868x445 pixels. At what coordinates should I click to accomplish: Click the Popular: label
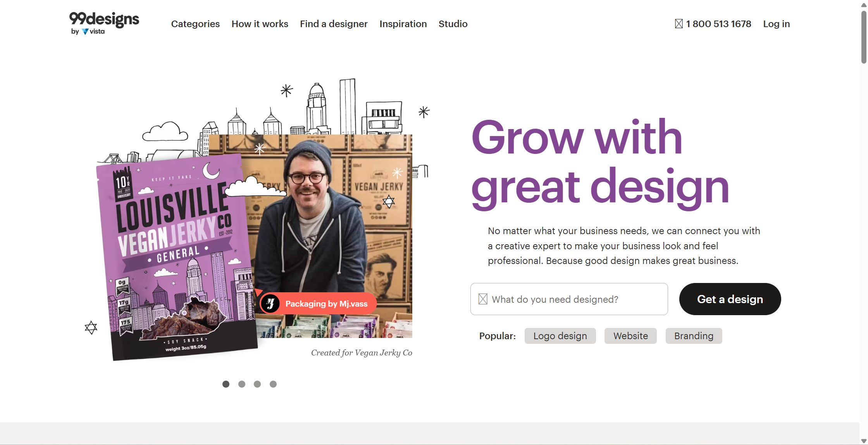(498, 336)
